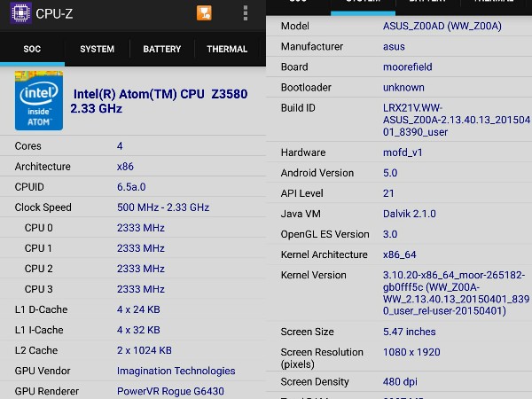Select the Manufacturer value asus

pyautogui.click(x=394, y=46)
